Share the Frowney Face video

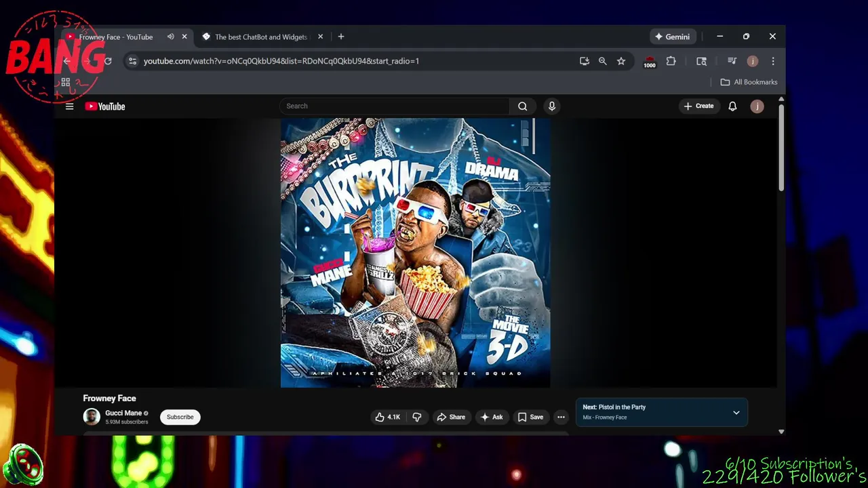[451, 417]
